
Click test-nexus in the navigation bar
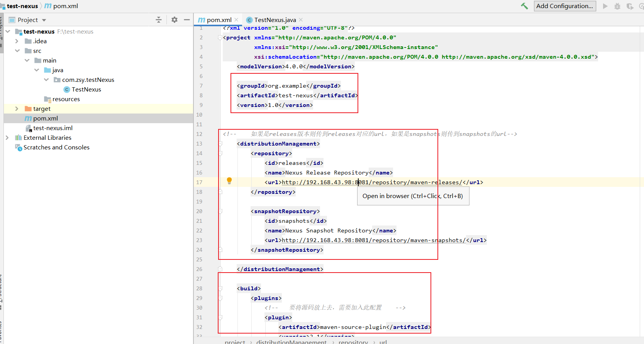[22, 6]
